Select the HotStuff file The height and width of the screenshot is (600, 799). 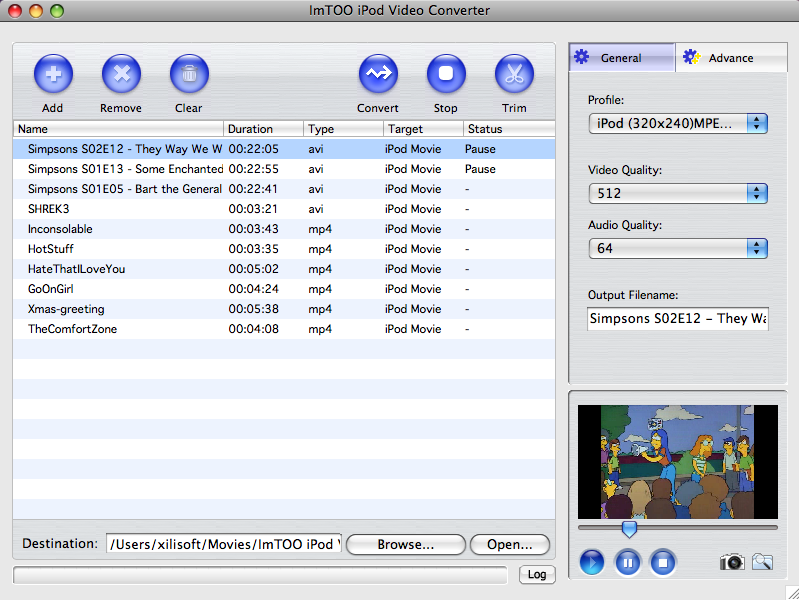pyautogui.click(x=284, y=249)
